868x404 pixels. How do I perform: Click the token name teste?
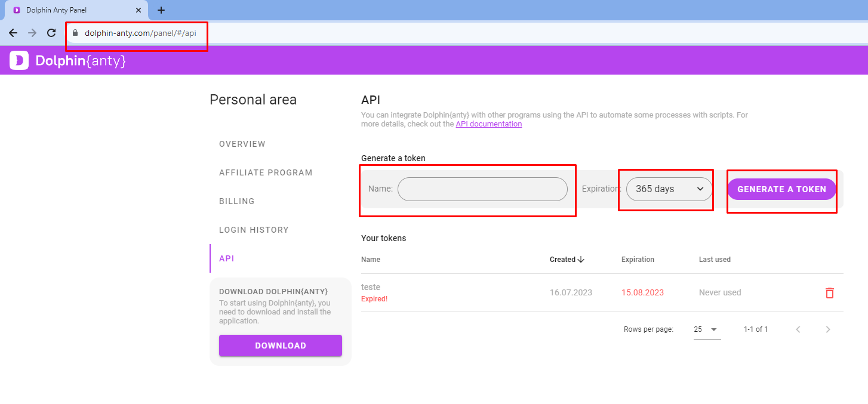click(x=371, y=287)
